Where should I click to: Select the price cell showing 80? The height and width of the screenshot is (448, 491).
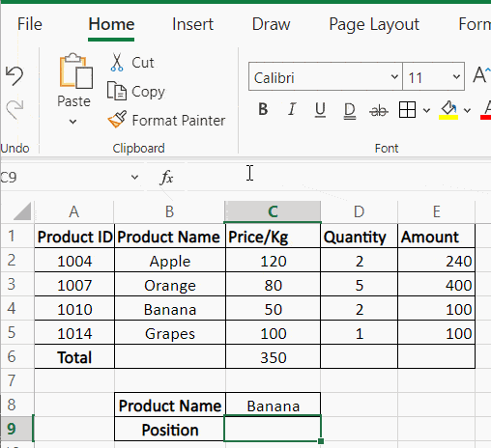[x=274, y=285]
